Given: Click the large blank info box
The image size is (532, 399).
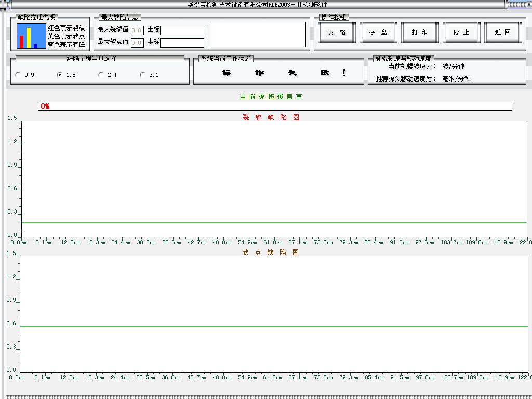Looking at the screenshot, I should 258,35.
